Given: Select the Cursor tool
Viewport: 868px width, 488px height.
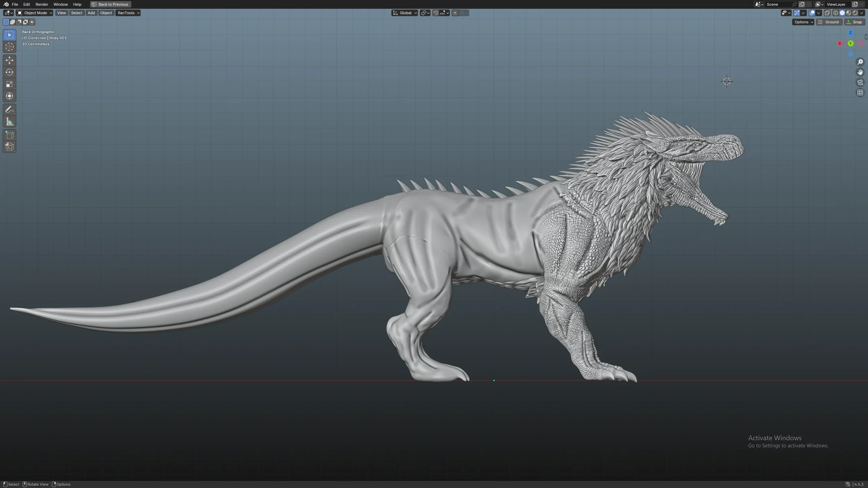Looking at the screenshot, I should (9, 47).
